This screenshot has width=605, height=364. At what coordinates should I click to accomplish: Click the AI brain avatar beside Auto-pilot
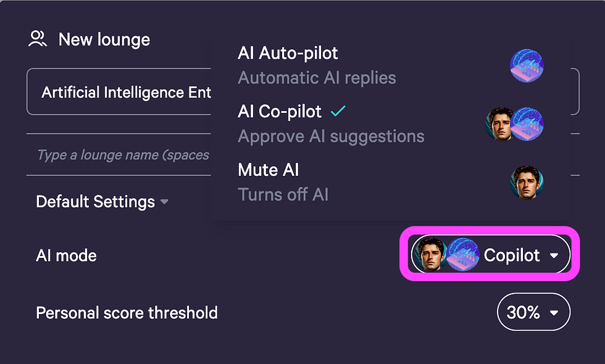[x=527, y=65]
